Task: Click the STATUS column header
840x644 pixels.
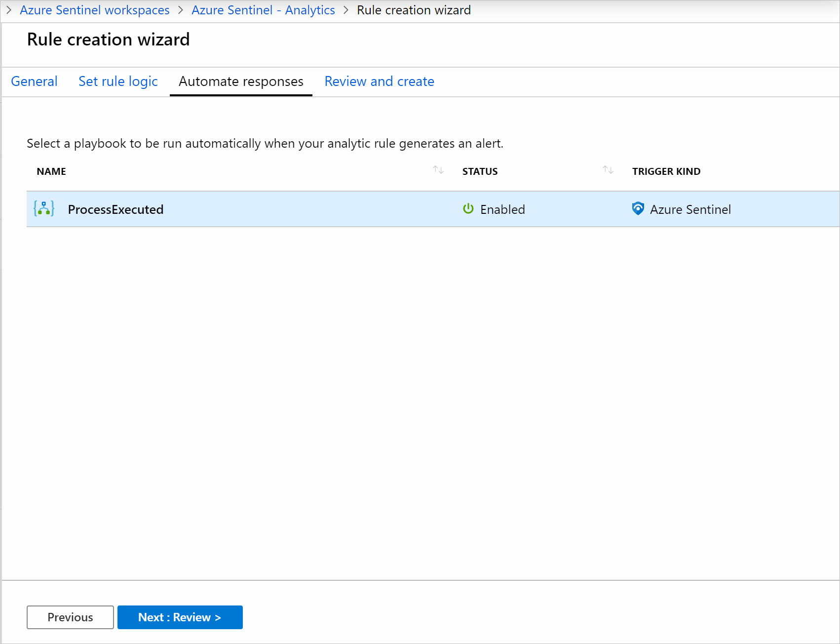Action: pos(480,171)
